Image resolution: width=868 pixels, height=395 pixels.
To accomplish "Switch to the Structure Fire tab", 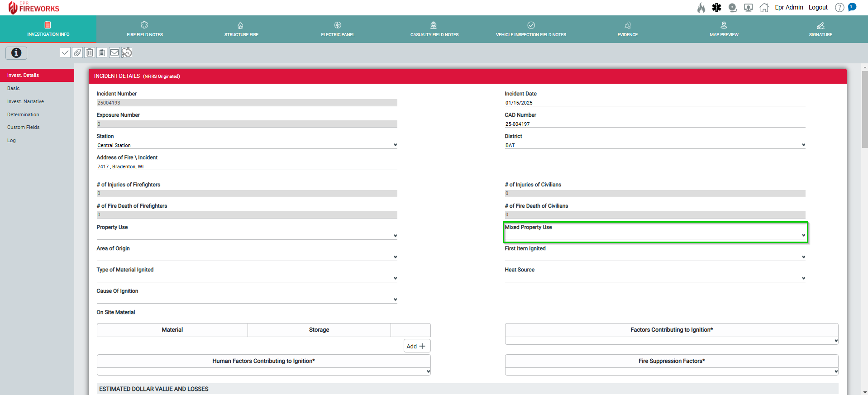I will pos(241,29).
